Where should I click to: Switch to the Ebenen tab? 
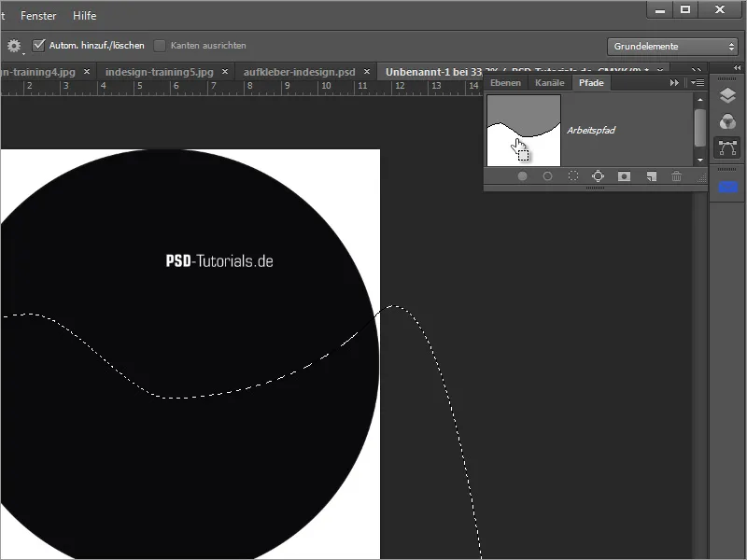click(505, 83)
